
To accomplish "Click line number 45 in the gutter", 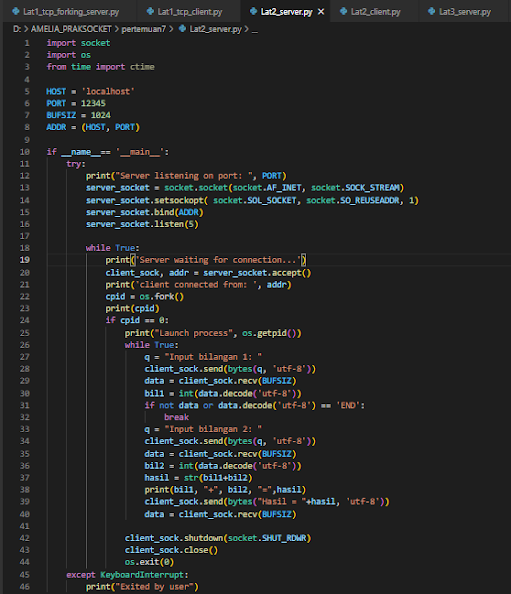I will [25, 575].
